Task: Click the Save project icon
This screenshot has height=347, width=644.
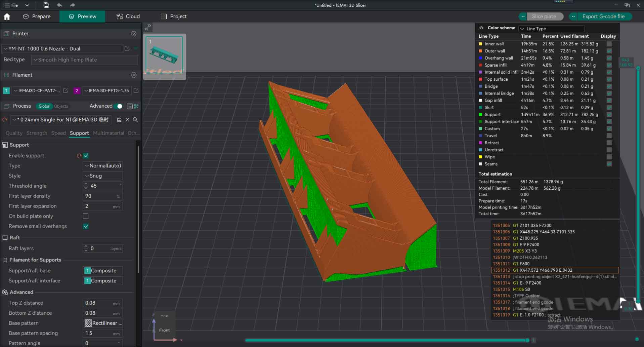Action: tap(46, 5)
